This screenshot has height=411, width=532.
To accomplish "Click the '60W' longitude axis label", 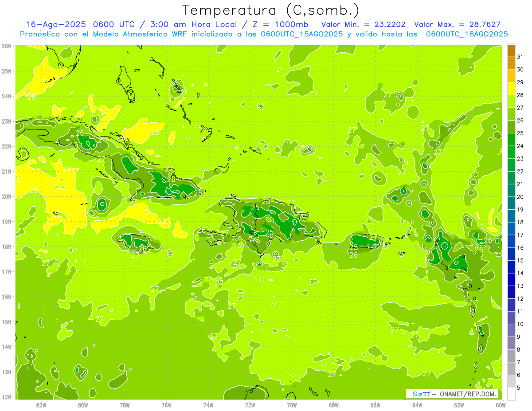I will (x=501, y=405).
